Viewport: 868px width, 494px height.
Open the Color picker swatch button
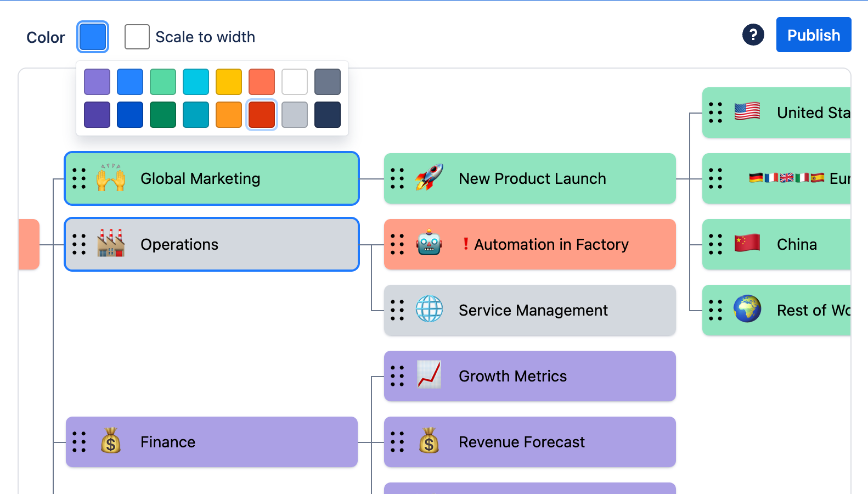pos(93,37)
